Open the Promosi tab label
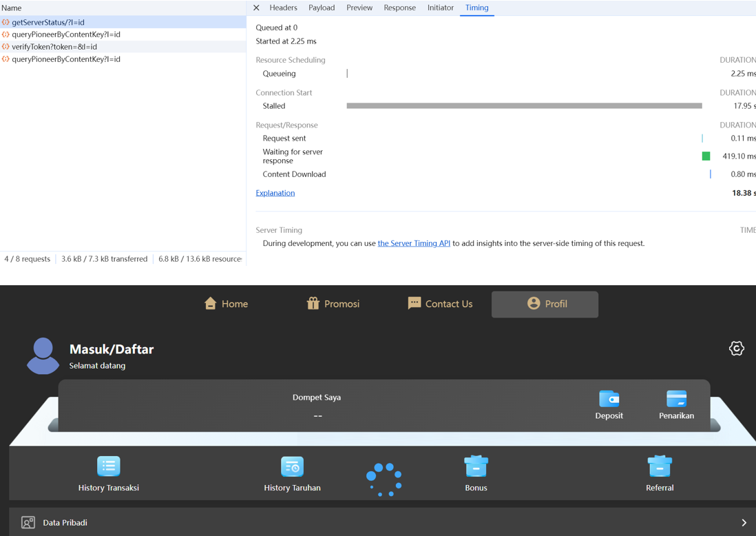The width and height of the screenshot is (756, 536). [342, 304]
